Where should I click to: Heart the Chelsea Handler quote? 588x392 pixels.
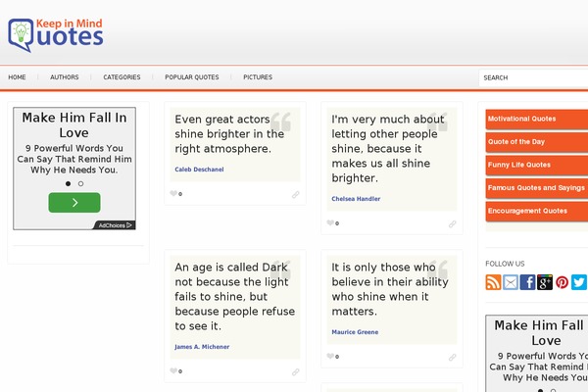[330, 222]
